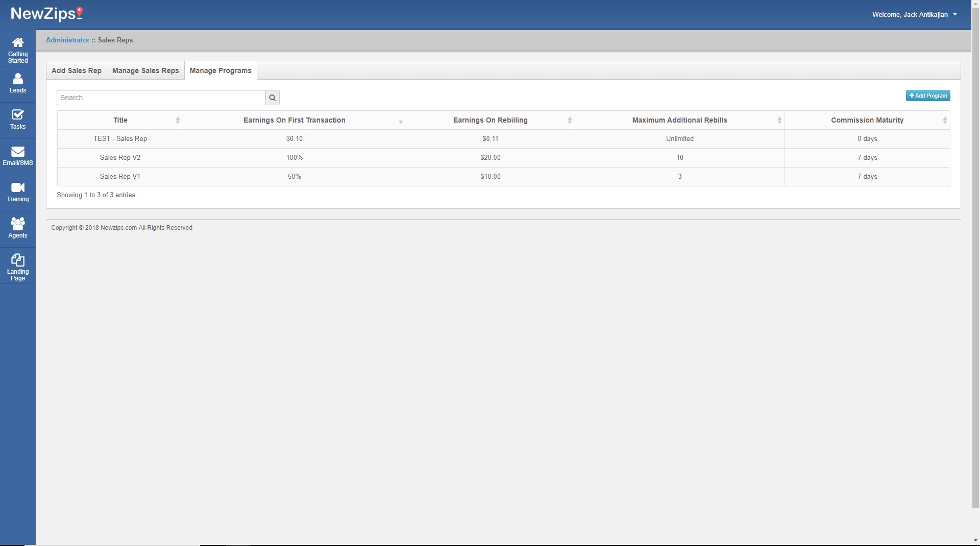
Task: Click the Sales Reps breadcrumb text
Action: [115, 40]
